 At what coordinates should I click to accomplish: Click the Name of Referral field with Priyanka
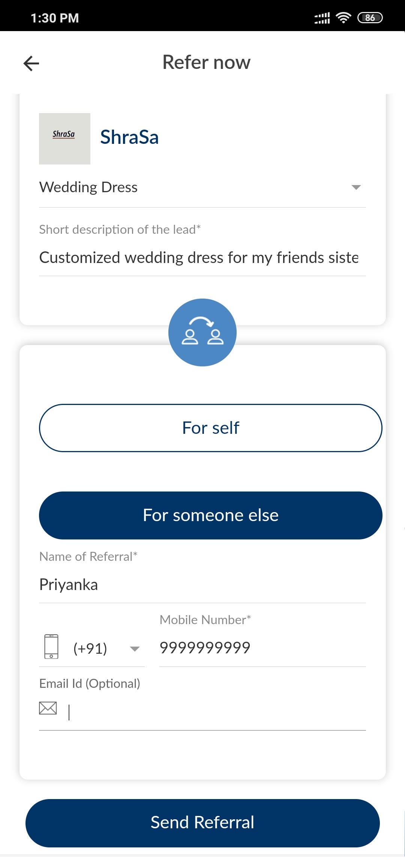pyautogui.click(x=202, y=585)
